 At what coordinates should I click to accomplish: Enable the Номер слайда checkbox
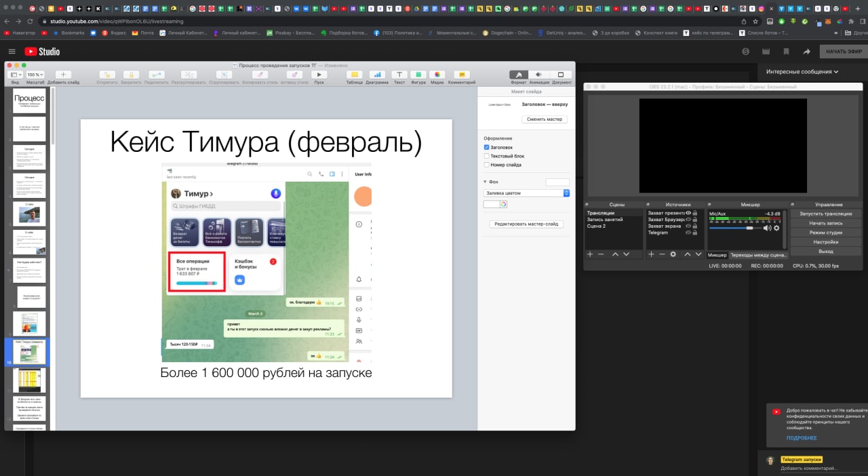coord(487,165)
